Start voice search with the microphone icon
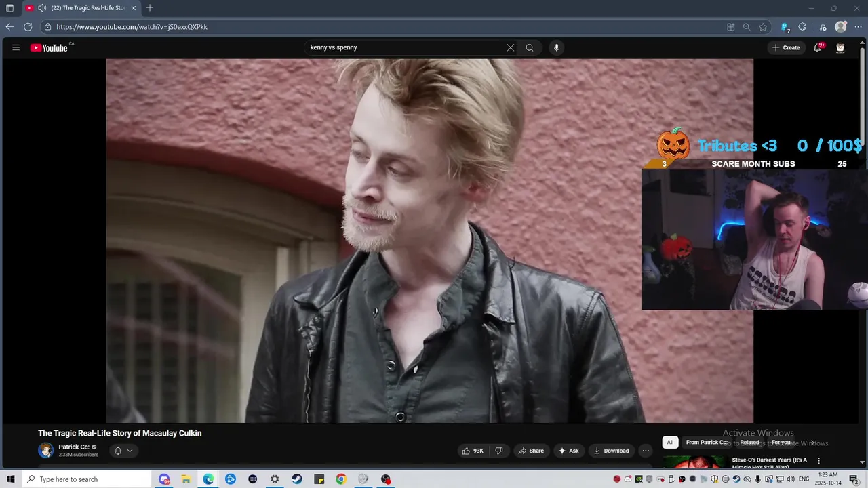This screenshot has height=488, width=868. [x=557, y=47]
